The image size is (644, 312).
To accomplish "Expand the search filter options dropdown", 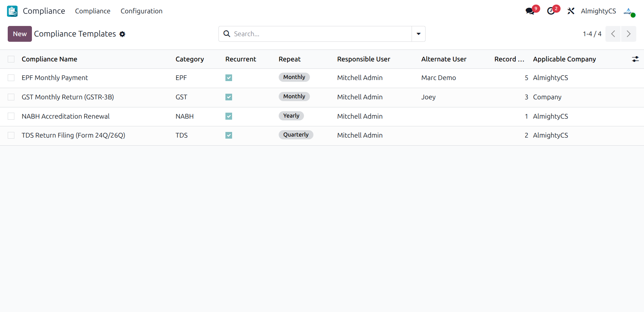I will point(419,34).
